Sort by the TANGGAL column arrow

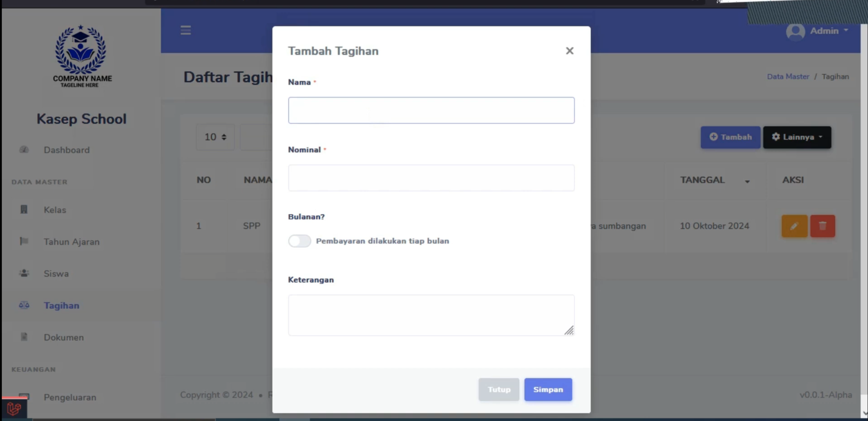coord(747,181)
